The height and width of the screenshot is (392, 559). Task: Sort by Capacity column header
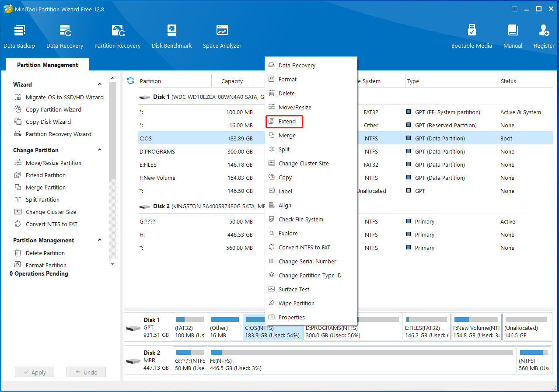(232, 81)
